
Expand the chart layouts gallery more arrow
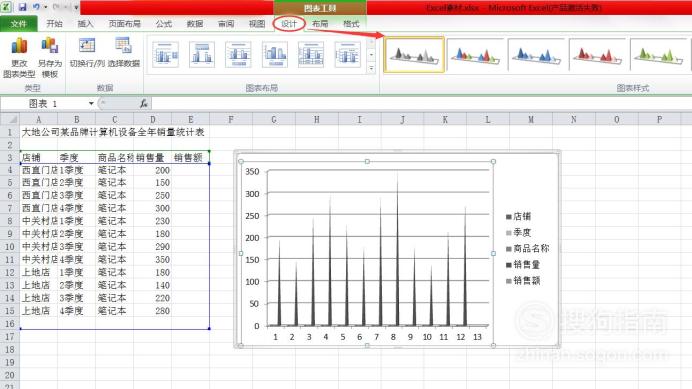[x=372, y=68]
